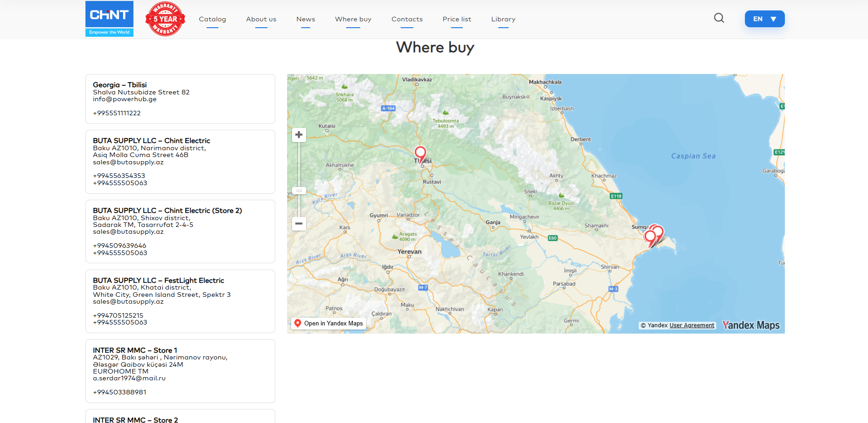Click phone number +994556354353
The height and width of the screenshot is (423, 868).
coord(119,176)
